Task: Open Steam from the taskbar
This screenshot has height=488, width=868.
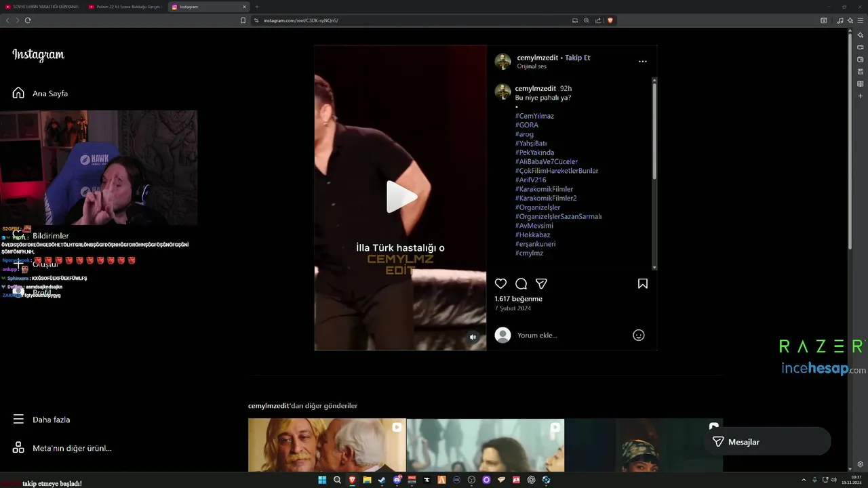Action: click(382, 480)
